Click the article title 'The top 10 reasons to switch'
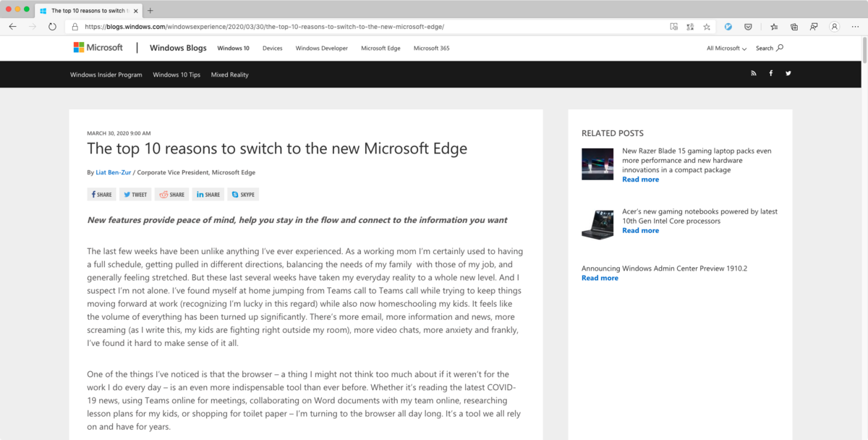 [277, 149]
